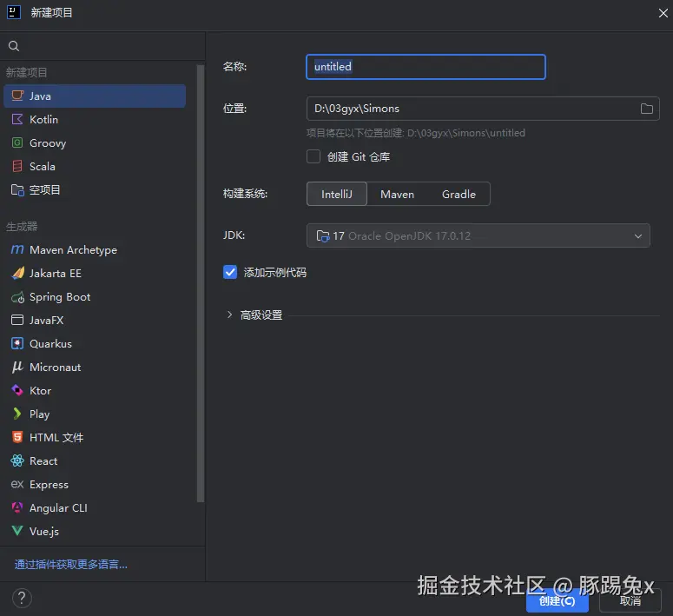The image size is (673, 616).
Task: Click the search magnifier icon
Action: 14,46
